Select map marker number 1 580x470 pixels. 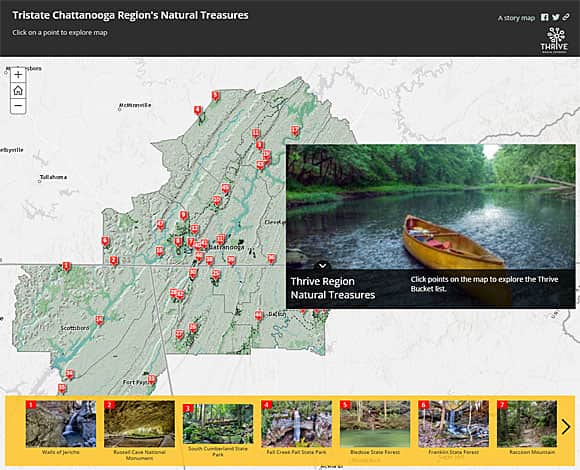[x=66, y=266]
